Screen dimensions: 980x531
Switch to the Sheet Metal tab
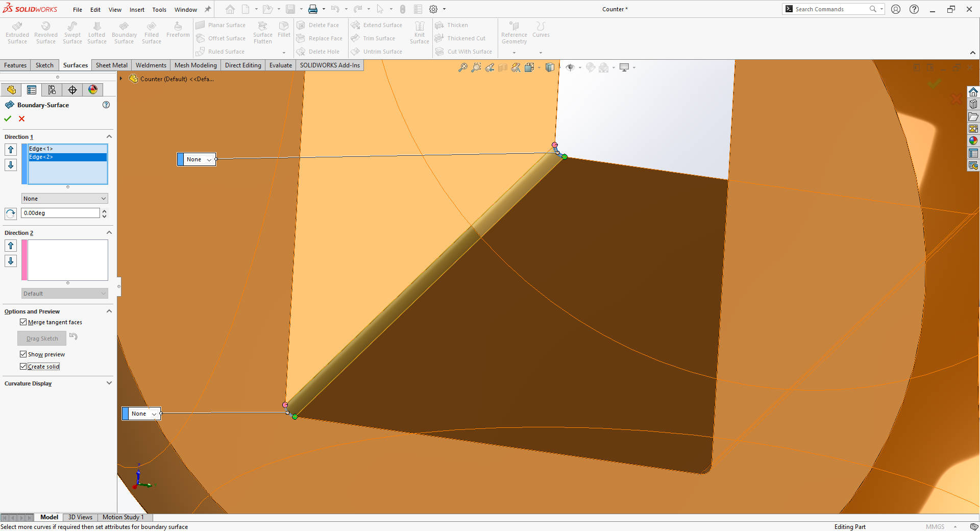pos(111,65)
